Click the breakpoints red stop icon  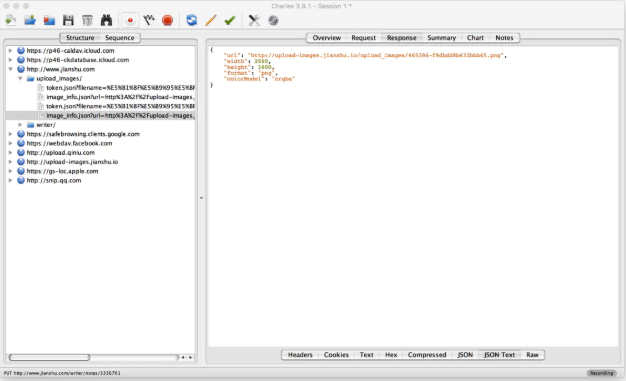pyautogui.click(x=168, y=20)
